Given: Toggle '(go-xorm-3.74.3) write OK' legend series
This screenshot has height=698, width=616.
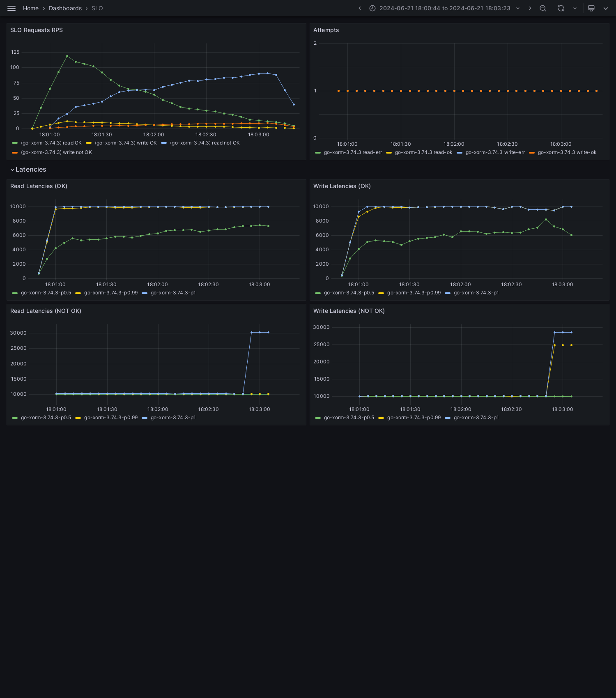Looking at the screenshot, I should pyautogui.click(x=126, y=143).
